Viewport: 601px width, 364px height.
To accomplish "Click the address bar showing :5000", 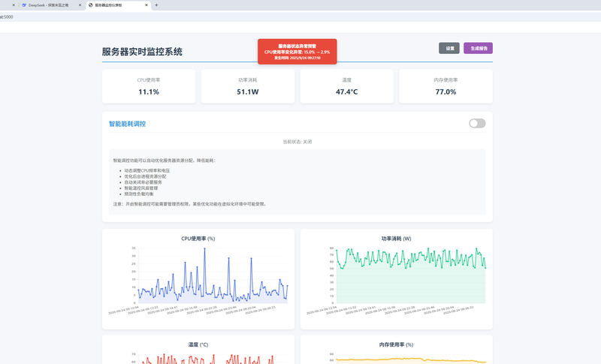I will tap(300, 17).
